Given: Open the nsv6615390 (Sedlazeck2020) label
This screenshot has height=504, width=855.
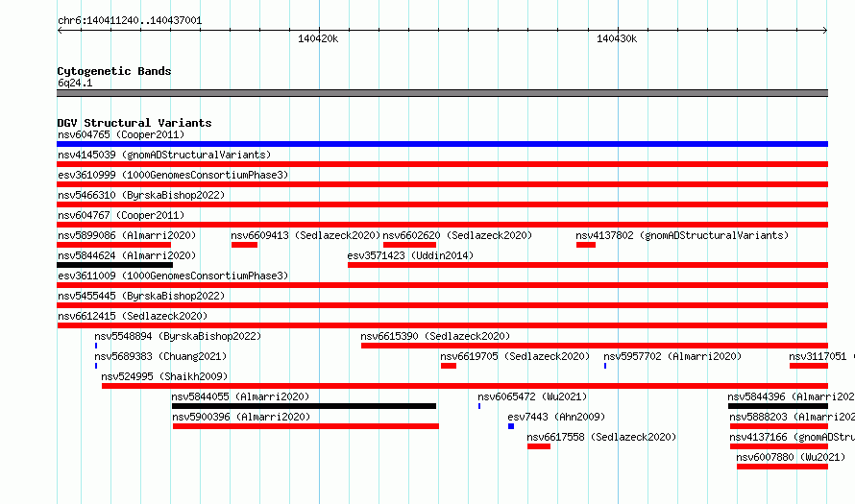Looking at the screenshot, I should (x=435, y=336).
